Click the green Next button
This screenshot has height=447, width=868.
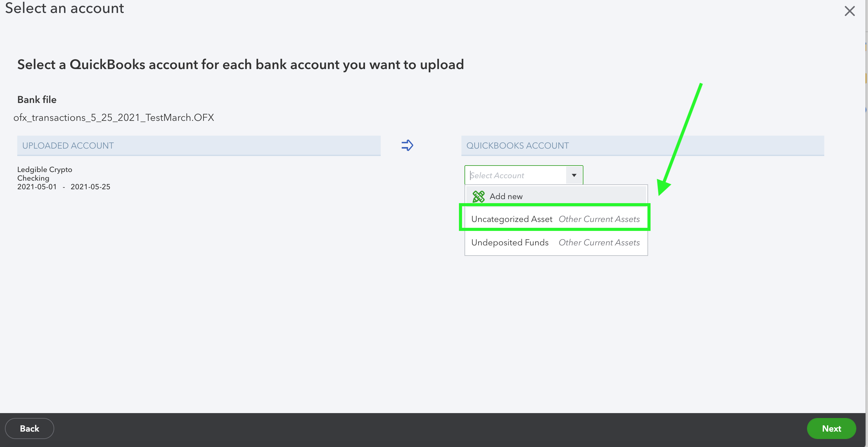831,429
